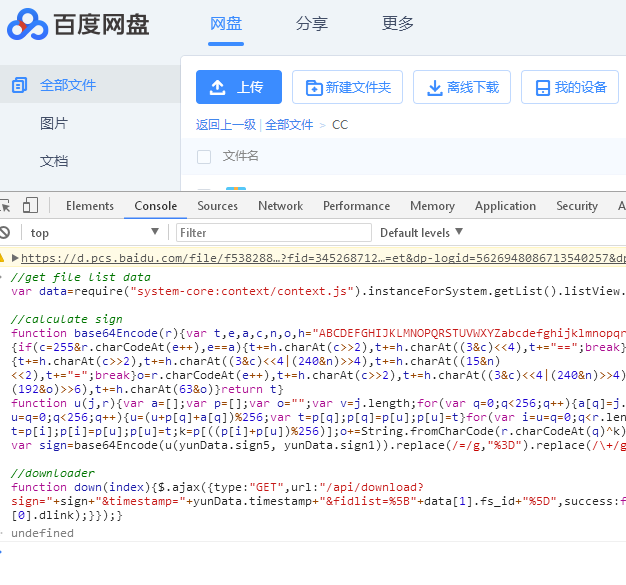Open the Network panel

coord(281,206)
